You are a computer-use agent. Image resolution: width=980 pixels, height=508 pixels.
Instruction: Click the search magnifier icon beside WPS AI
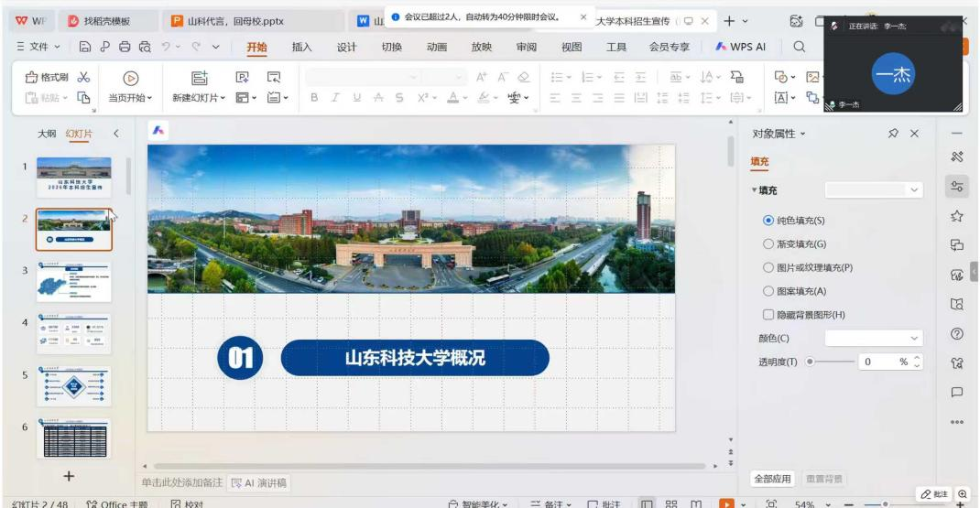(x=799, y=47)
